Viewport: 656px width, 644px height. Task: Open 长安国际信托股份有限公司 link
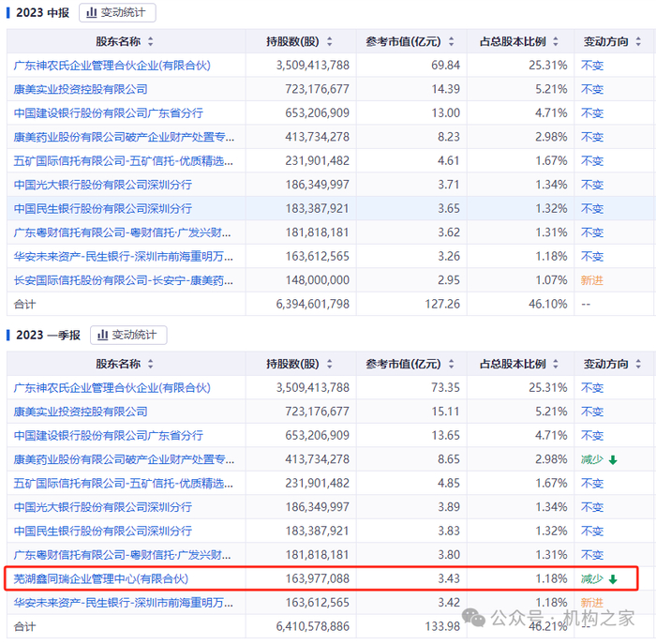point(124,280)
